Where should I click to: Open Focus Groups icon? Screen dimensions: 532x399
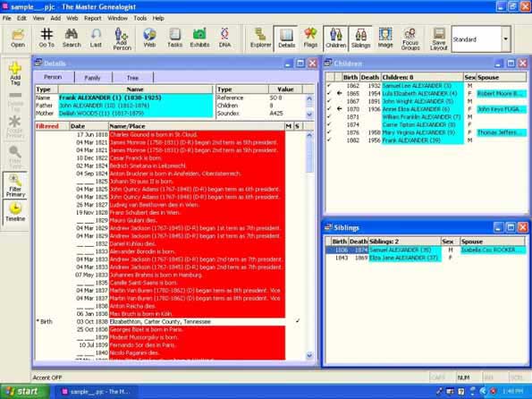pyautogui.click(x=410, y=38)
